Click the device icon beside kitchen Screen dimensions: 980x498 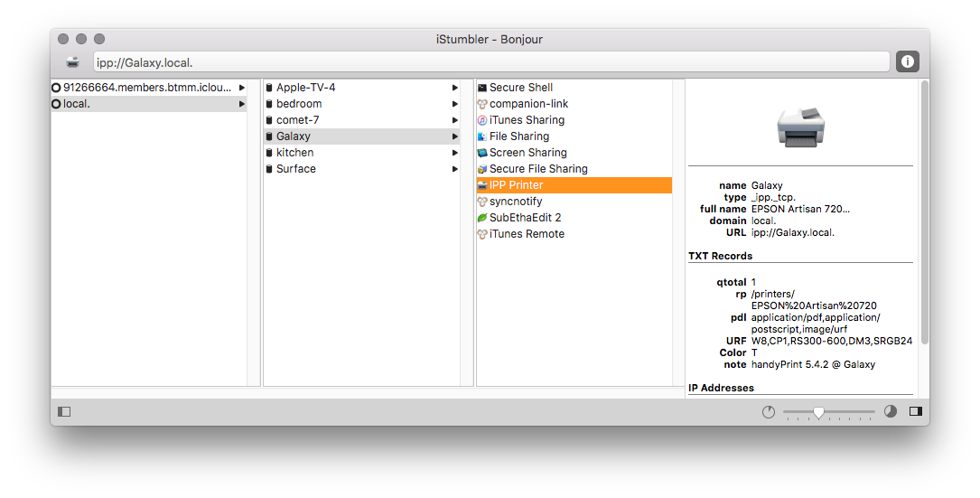click(x=269, y=153)
